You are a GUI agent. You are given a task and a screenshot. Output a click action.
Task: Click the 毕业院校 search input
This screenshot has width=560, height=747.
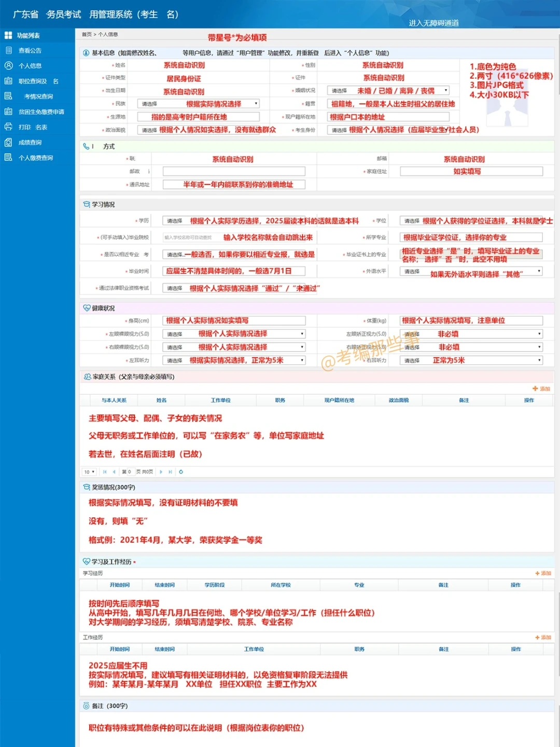[x=234, y=237]
